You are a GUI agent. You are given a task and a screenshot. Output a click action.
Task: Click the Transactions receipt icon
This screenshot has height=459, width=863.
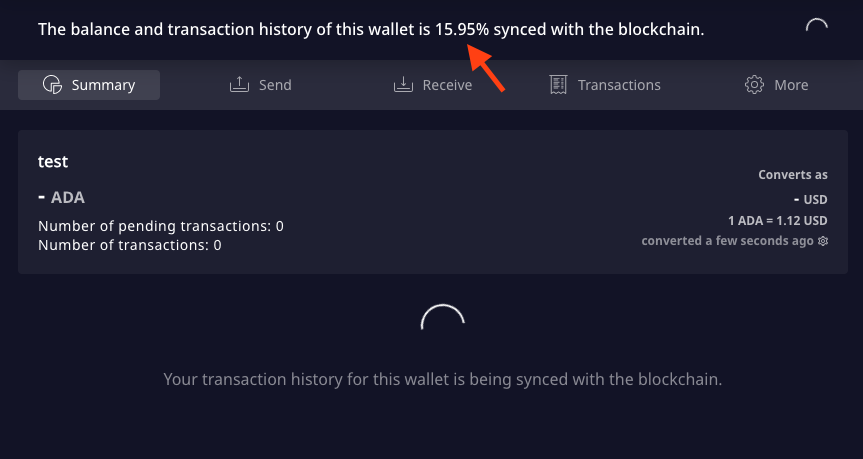point(558,85)
